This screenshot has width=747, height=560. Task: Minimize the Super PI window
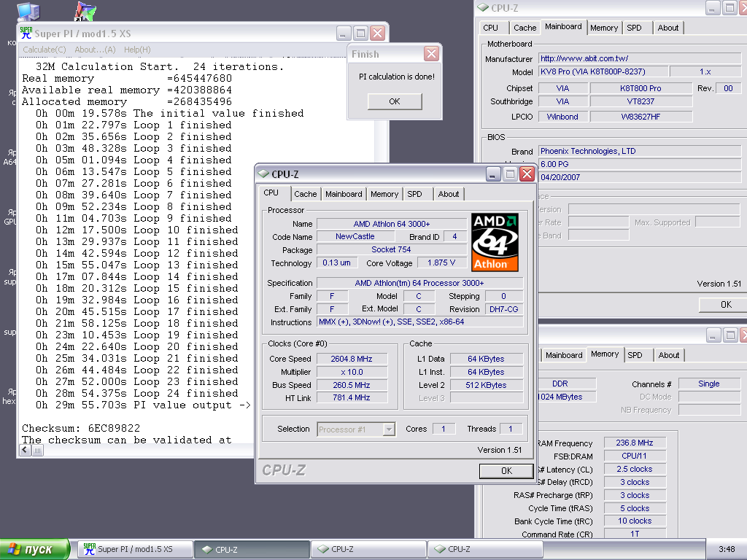(344, 34)
